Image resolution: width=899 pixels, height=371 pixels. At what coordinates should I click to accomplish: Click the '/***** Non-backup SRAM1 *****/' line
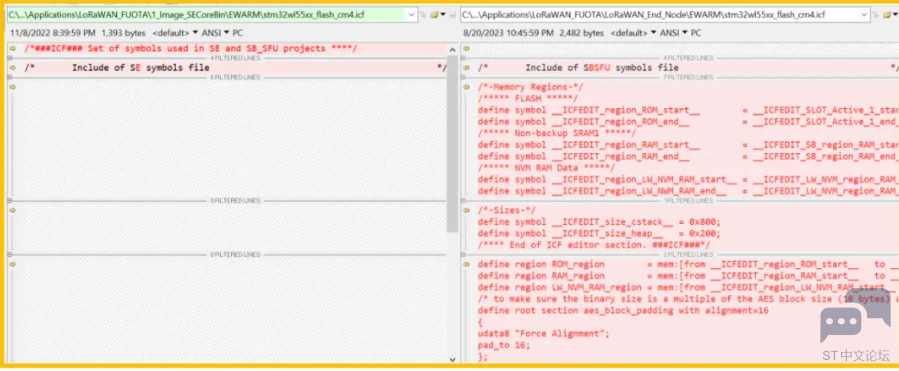tap(557, 133)
